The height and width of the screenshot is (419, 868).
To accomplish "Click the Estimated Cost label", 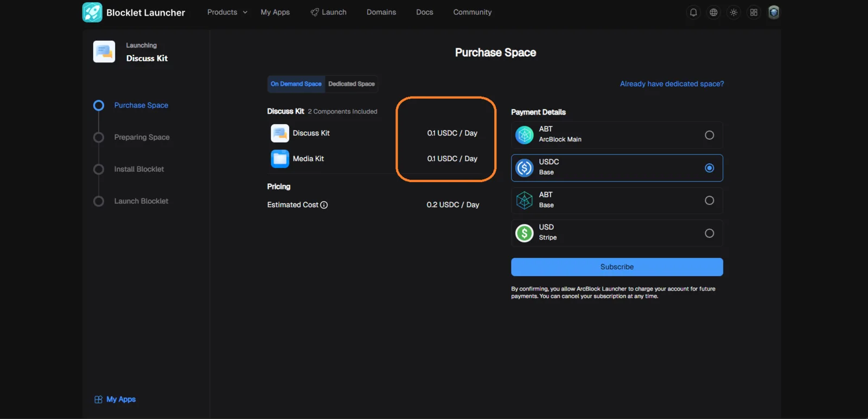I will [x=292, y=205].
